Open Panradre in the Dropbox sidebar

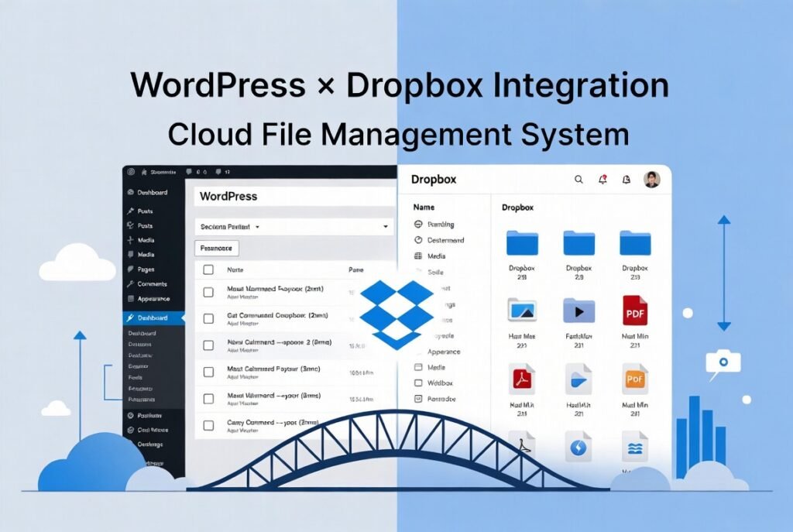(x=435, y=399)
